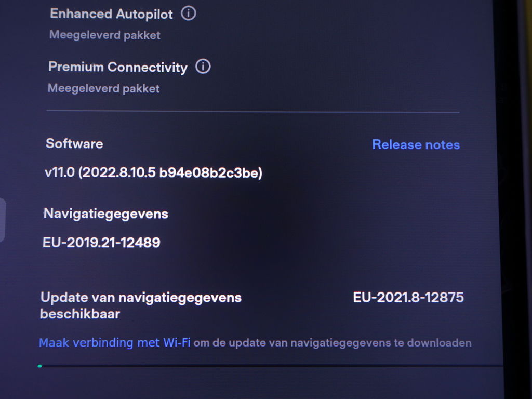Tap the b94e08b2c3be build hash
532x399 pixels.
pos(210,172)
